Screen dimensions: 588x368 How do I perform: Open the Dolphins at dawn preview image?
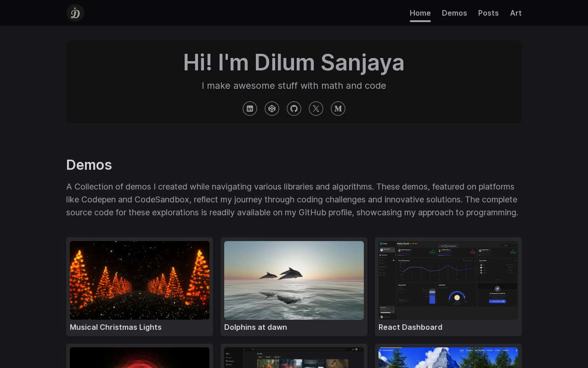point(294,280)
